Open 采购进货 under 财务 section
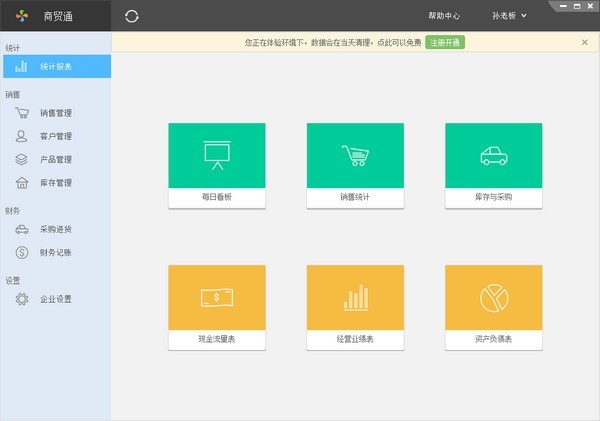Screen dimensions: 600x421 pos(56,229)
